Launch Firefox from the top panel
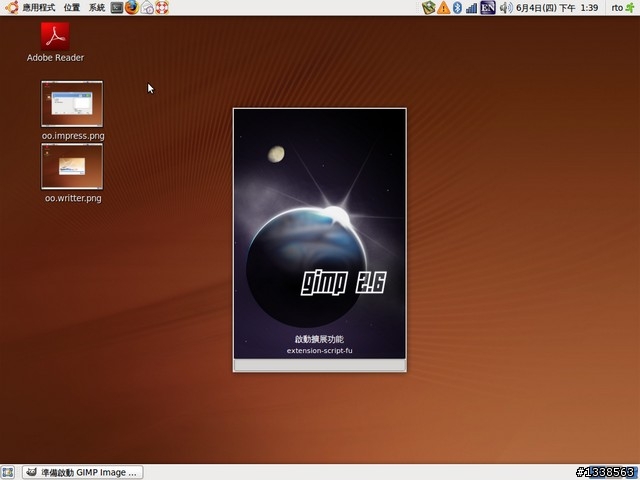The height and width of the screenshot is (480, 640). coord(131,7)
